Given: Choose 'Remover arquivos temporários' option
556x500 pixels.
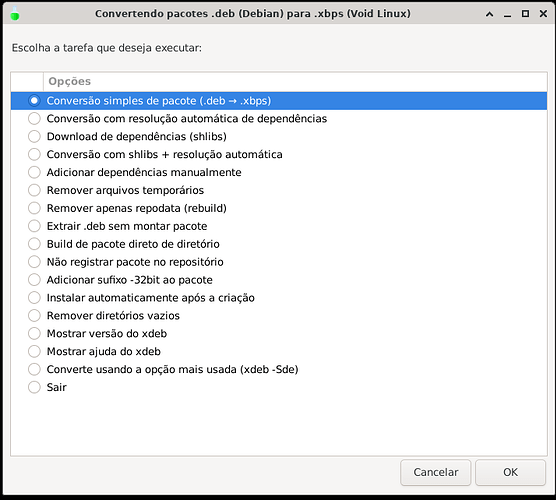Looking at the screenshot, I should click(x=279, y=190).
